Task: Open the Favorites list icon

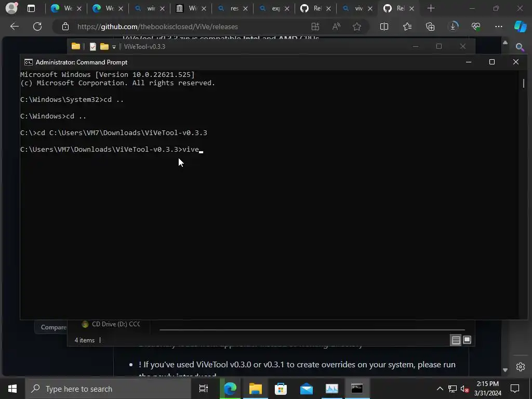Action: click(x=407, y=26)
